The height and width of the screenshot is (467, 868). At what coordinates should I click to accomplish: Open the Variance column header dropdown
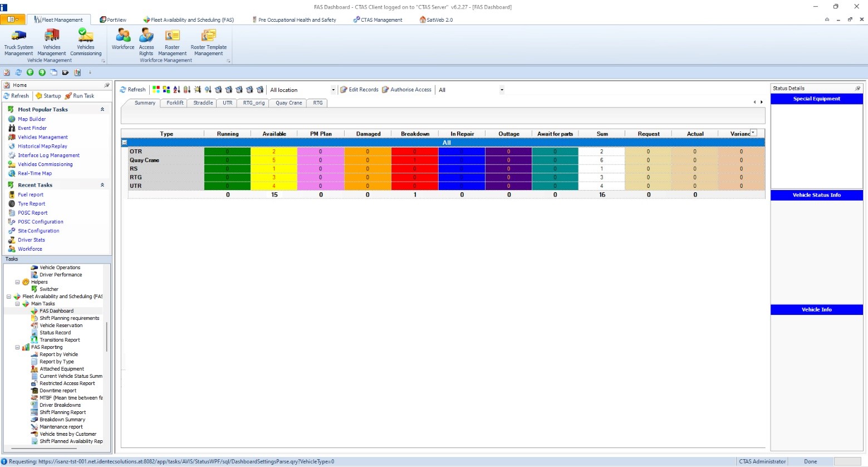click(754, 132)
